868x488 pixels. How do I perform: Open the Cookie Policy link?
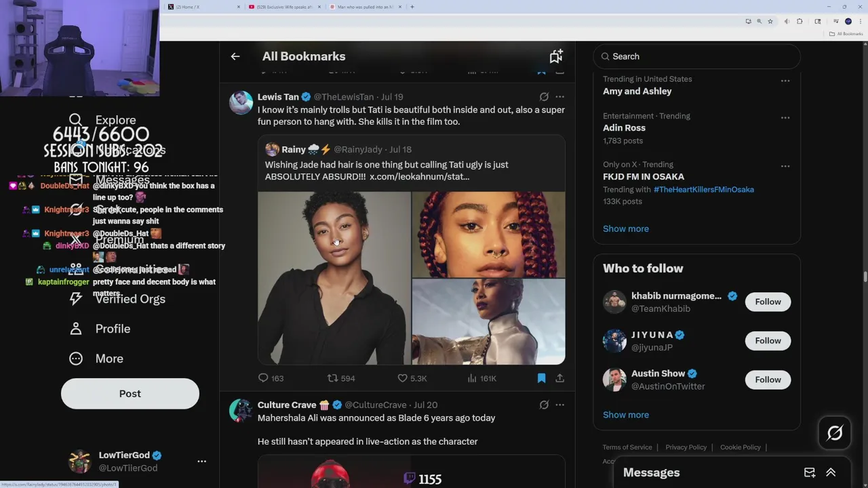point(741,447)
